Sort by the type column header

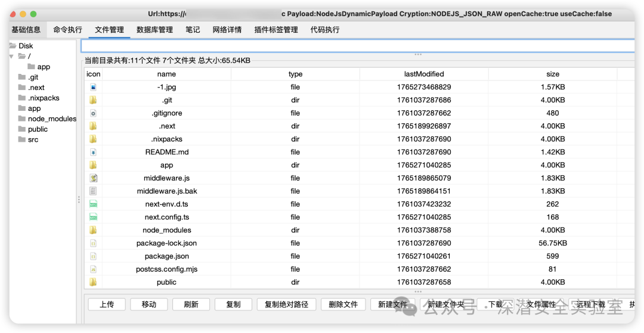pos(295,74)
